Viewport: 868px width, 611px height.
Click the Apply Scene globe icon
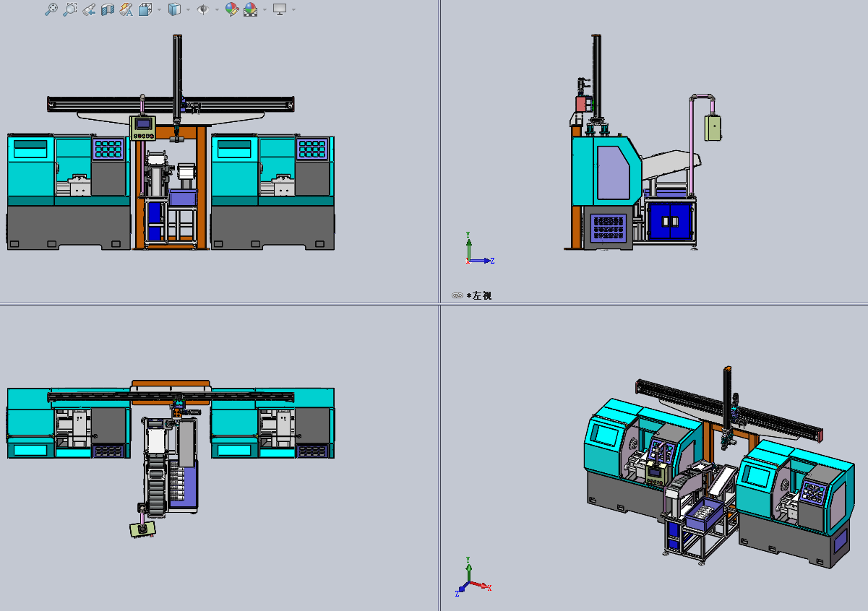coord(251,9)
